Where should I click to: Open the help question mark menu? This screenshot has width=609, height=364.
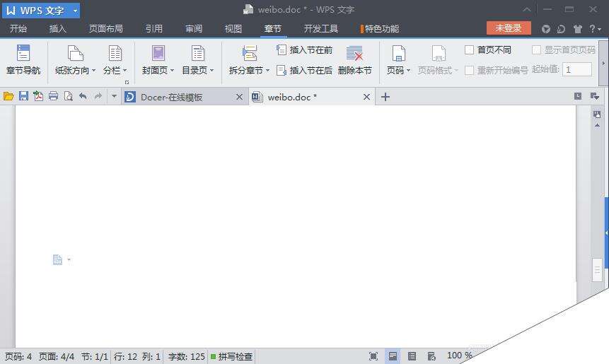pyautogui.click(x=595, y=29)
